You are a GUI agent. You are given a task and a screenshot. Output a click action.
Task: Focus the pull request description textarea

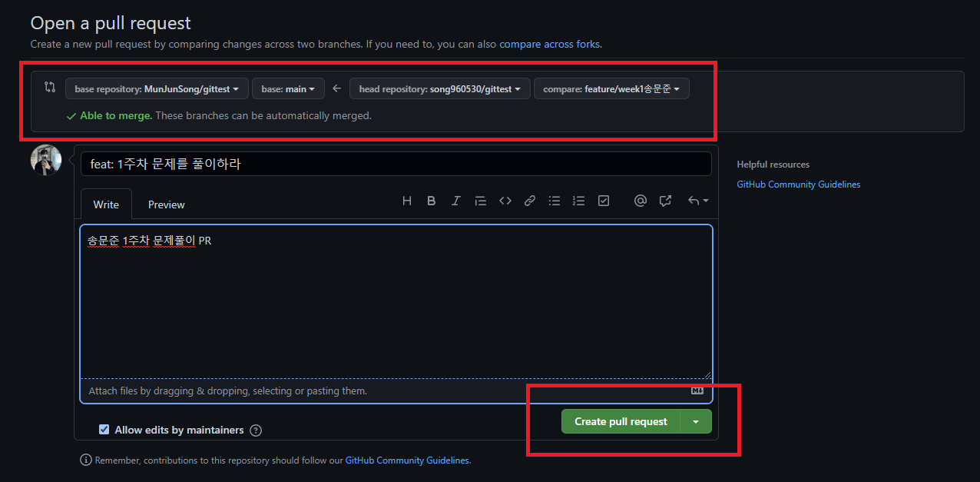[396, 301]
